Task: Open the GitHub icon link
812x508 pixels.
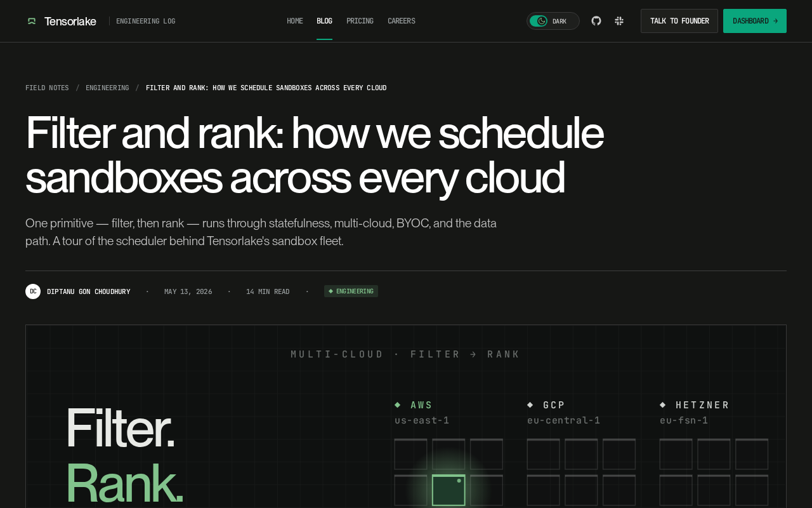Action: click(596, 21)
